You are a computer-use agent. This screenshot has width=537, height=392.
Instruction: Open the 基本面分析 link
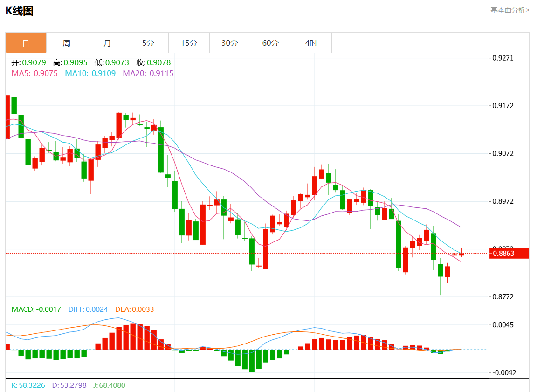click(x=509, y=10)
